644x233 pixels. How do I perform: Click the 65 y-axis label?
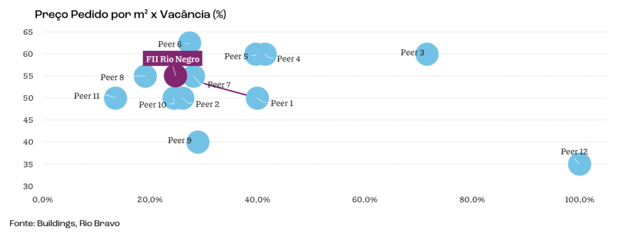(29, 32)
